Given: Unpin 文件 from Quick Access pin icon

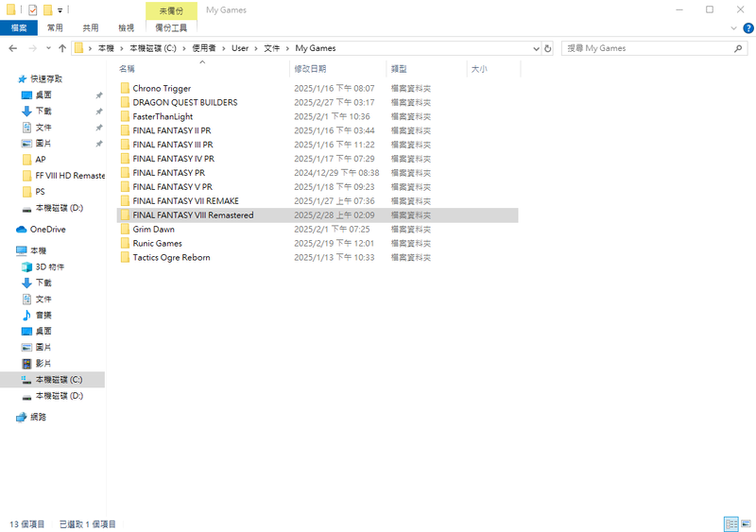Looking at the screenshot, I should 99,128.
